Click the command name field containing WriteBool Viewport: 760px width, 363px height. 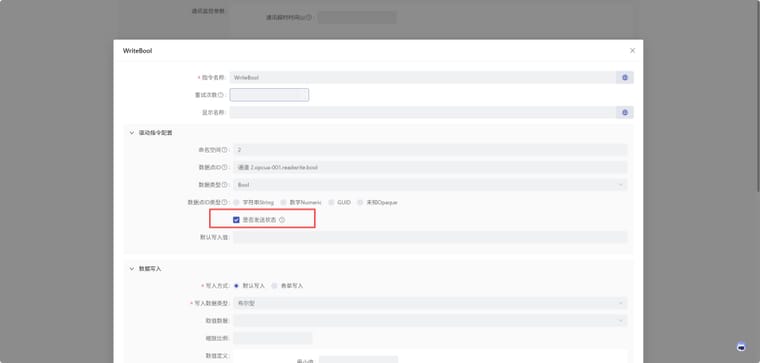pos(423,78)
